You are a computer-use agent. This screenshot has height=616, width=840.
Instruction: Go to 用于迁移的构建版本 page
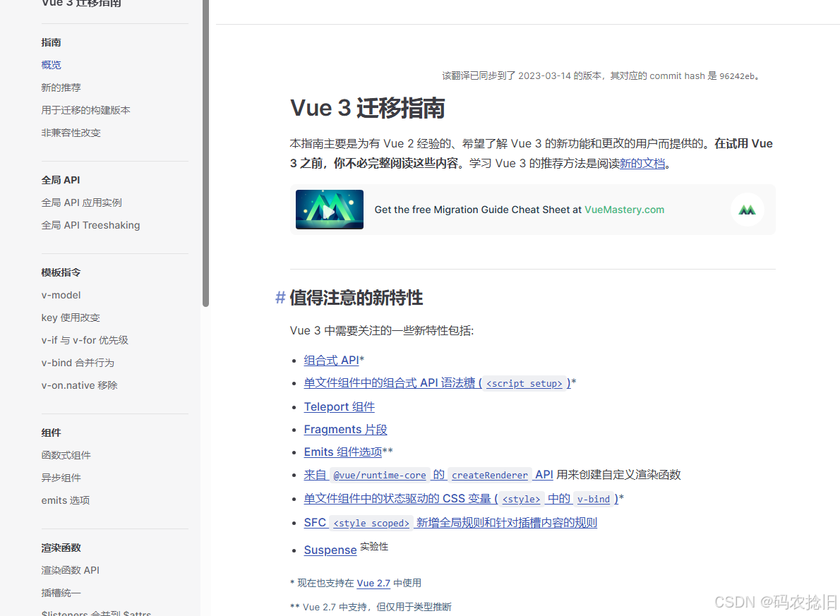pyautogui.click(x=85, y=110)
